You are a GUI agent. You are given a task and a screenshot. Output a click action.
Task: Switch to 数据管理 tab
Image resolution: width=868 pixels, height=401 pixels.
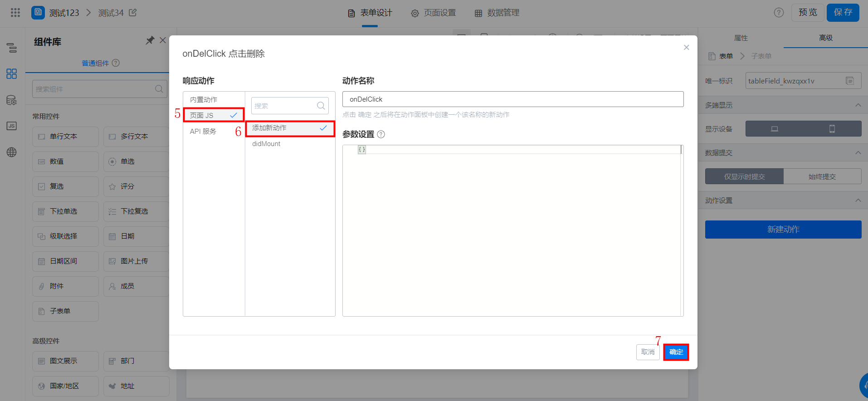[497, 13]
